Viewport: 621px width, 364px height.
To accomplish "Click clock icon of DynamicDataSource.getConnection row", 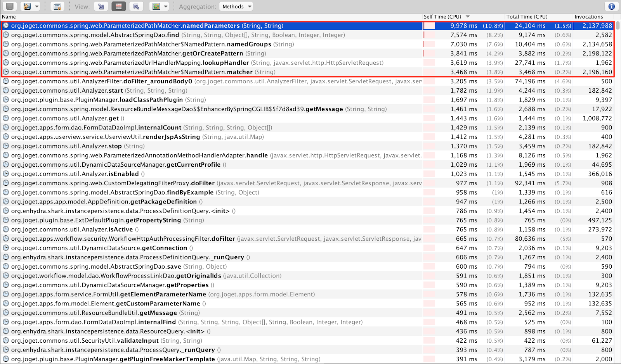I will pos(6,248).
